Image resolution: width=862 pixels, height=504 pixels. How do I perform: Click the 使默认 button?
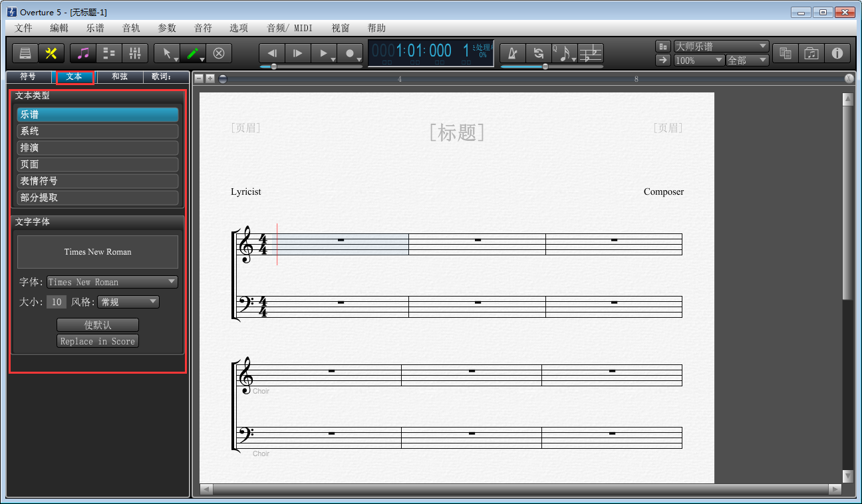(x=98, y=325)
